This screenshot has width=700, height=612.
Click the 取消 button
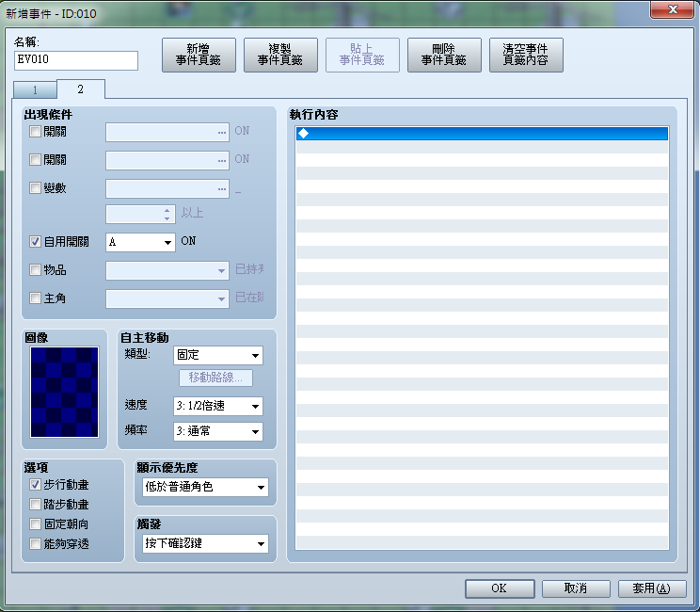point(576,588)
